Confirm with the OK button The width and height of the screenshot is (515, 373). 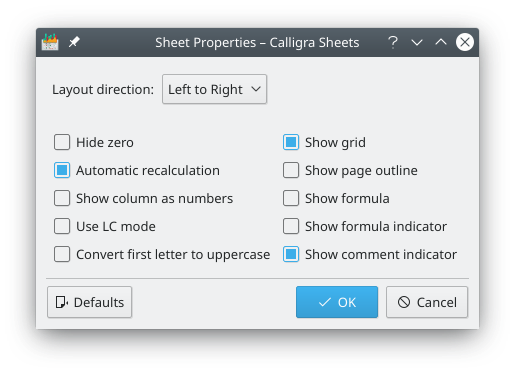(x=337, y=302)
